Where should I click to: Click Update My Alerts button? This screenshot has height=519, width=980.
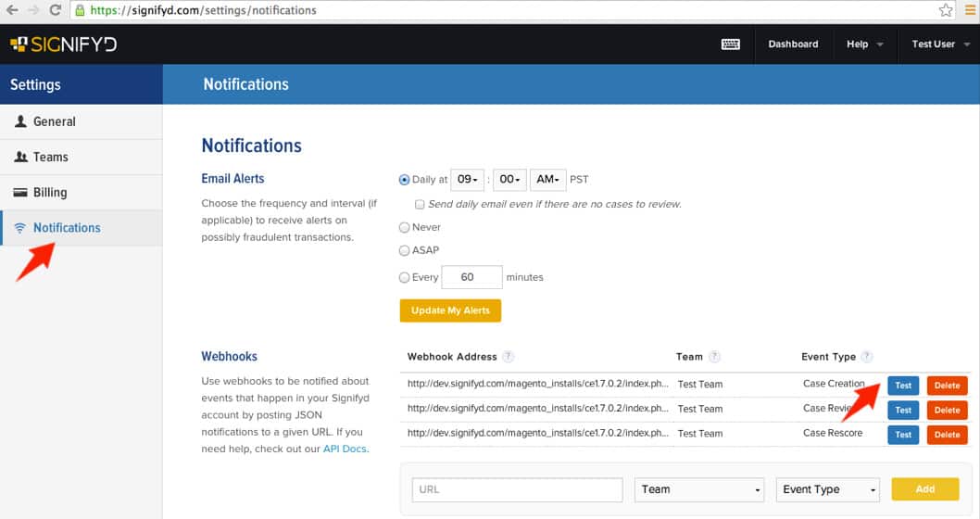450,310
